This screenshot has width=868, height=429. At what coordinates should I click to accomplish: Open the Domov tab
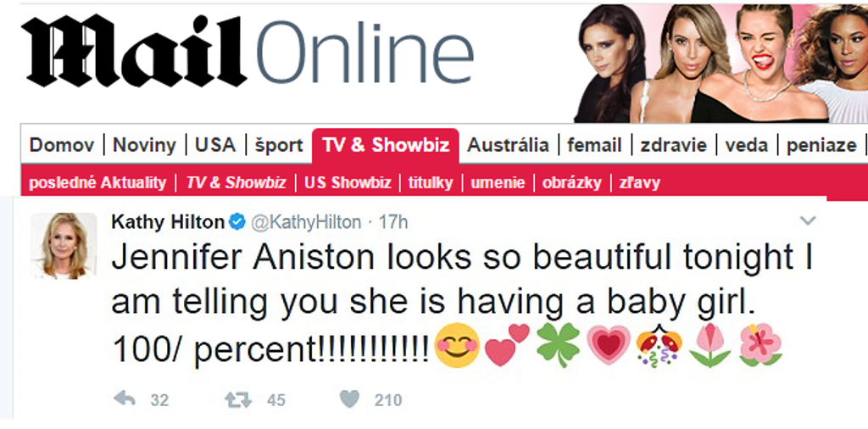pos(62,145)
